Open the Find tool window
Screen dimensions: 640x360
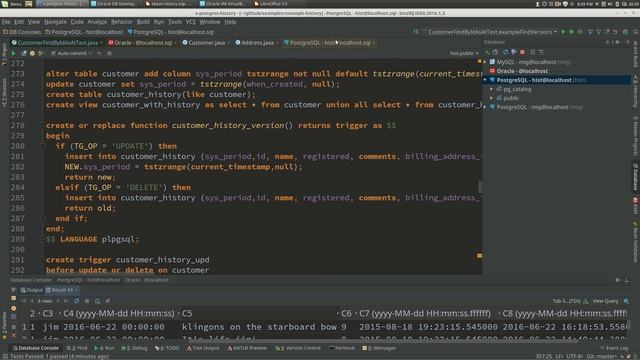77,348
